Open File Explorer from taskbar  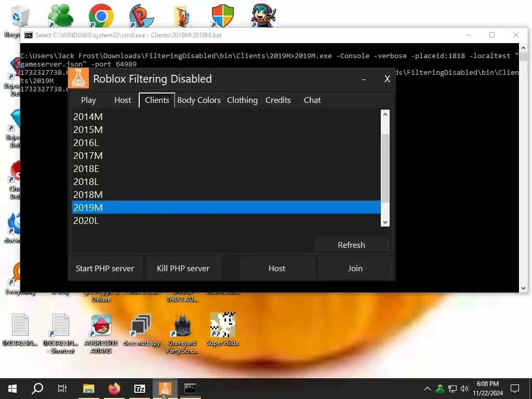pyautogui.click(x=88, y=389)
